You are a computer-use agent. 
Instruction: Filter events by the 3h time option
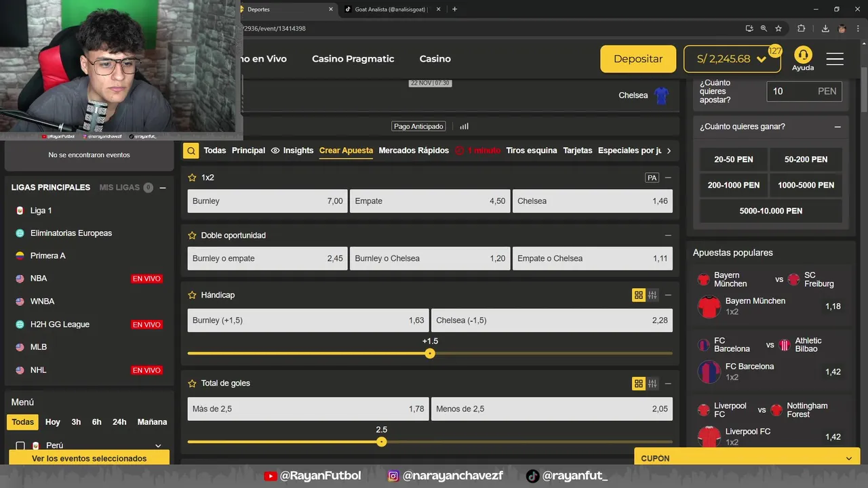click(x=76, y=422)
